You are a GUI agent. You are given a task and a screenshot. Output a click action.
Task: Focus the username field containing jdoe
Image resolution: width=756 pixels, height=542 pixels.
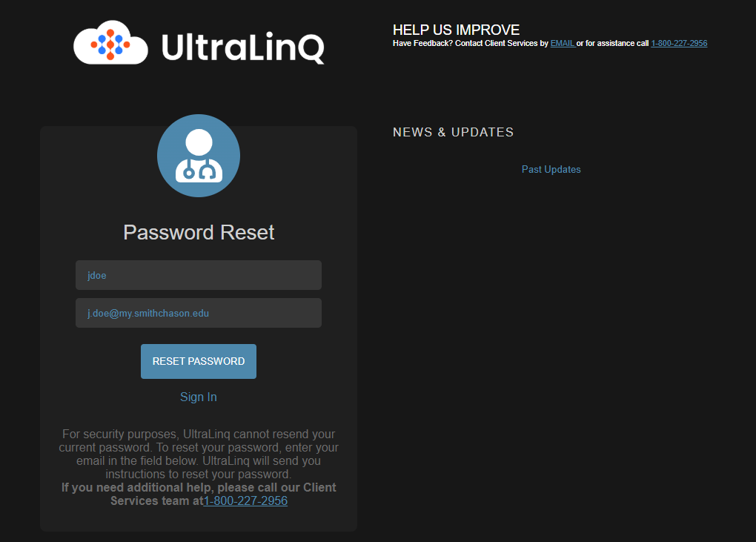point(199,275)
